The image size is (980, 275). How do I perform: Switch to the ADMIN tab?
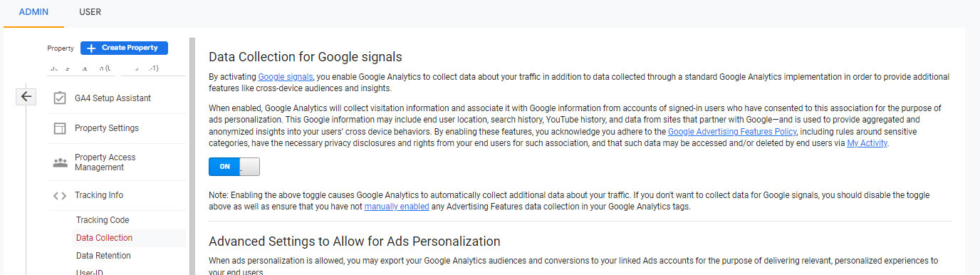tap(33, 12)
